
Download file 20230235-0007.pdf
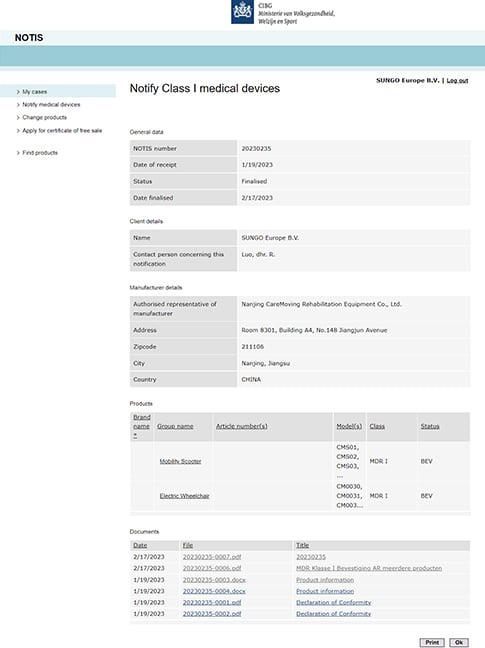(212, 557)
